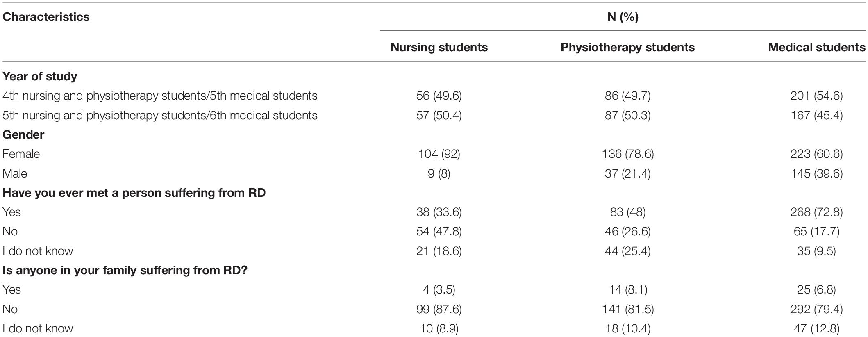Click medical students value 47 (12.8)
Image resolution: width=868 pixels, height=337 pixels.
[816, 328]
